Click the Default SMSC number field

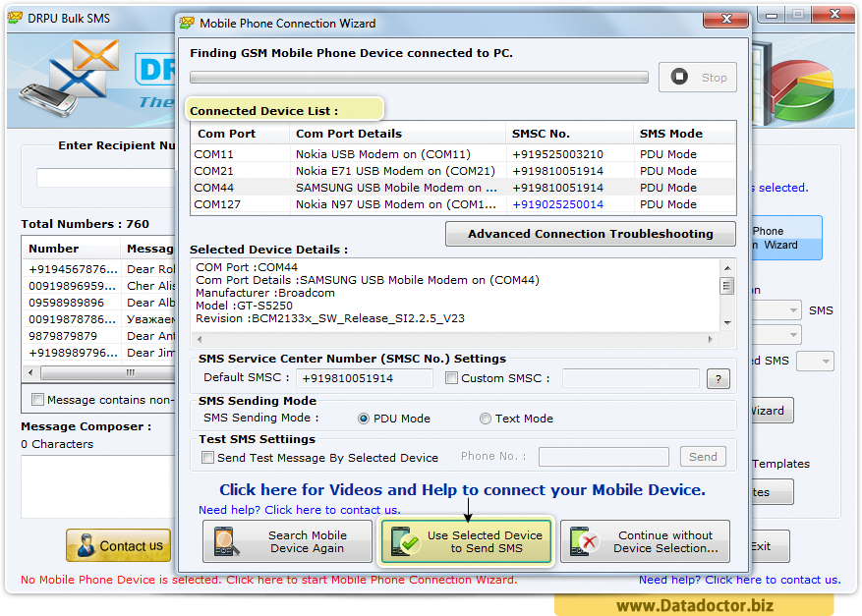point(364,378)
